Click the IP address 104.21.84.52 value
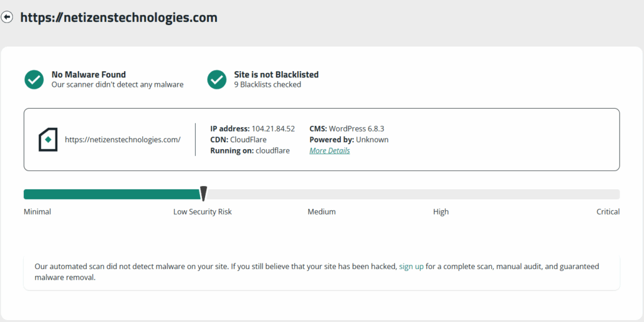This screenshot has width=644, height=322. click(273, 128)
